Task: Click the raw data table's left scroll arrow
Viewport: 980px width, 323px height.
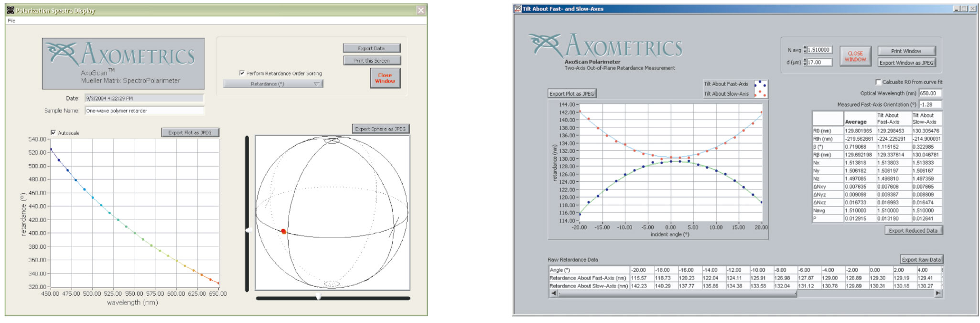Action: [x=554, y=293]
